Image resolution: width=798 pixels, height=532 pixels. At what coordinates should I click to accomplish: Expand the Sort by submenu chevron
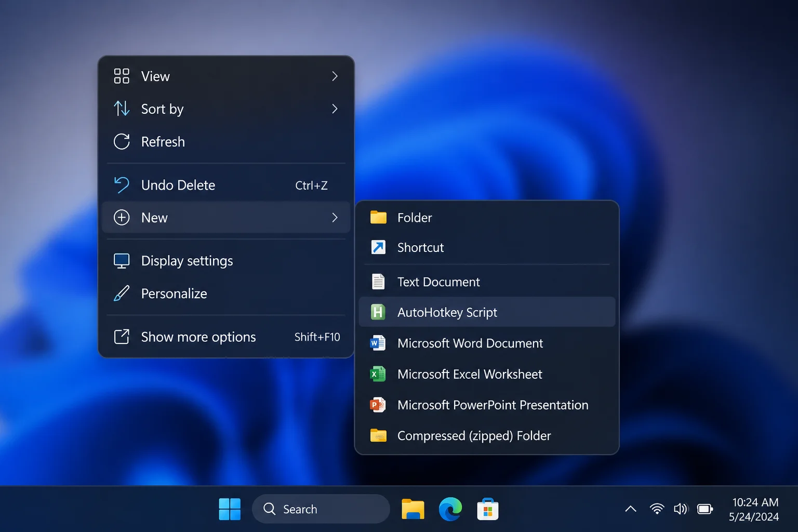click(335, 109)
